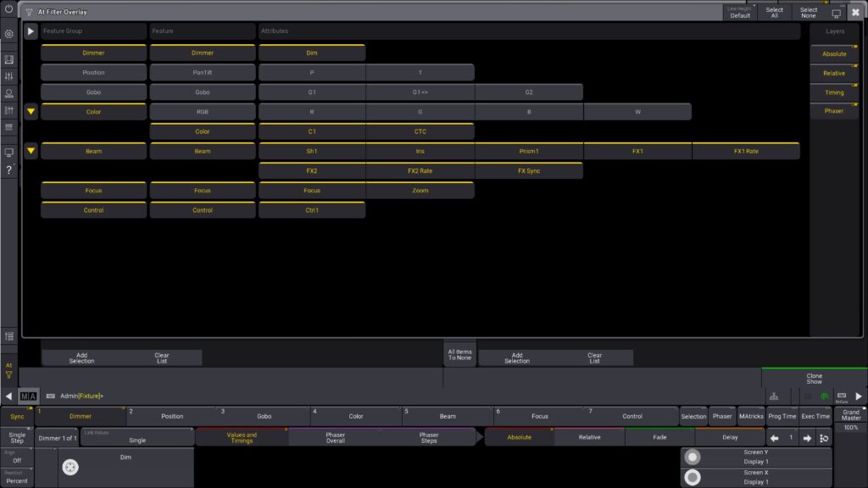The image size is (868, 488).
Task: Toggle the Gobo feature group
Action: point(93,92)
